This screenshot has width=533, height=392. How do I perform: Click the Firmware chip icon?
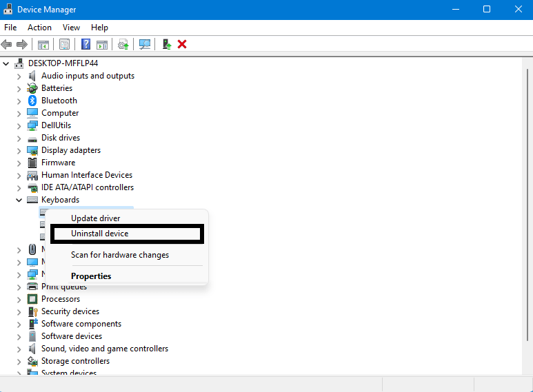pos(32,163)
